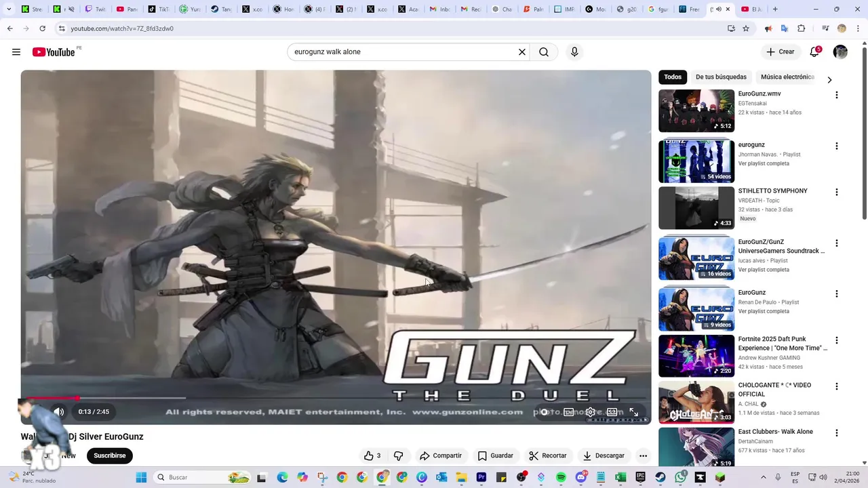Open the Andrew Kushner GAMING channel link

(769, 358)
